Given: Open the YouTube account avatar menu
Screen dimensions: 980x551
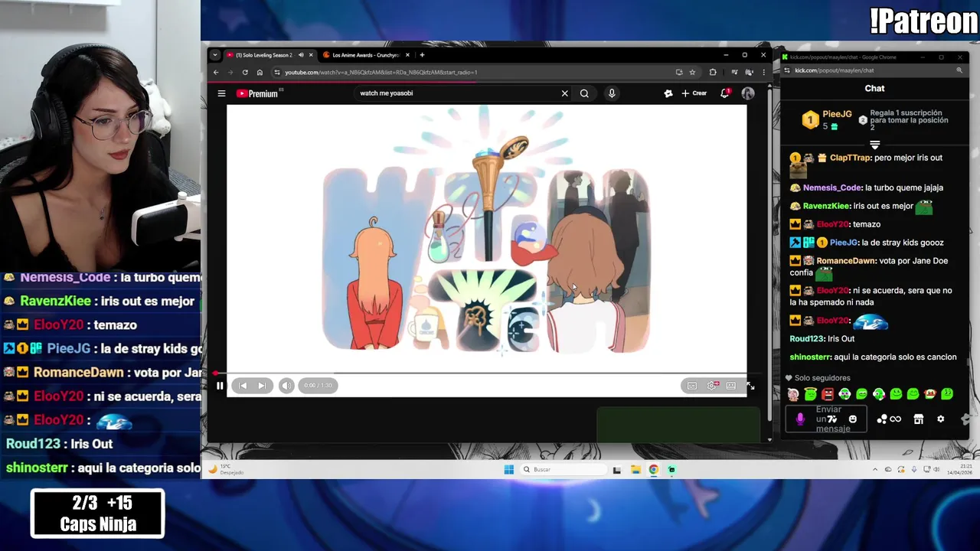Looking at the screenshot, I should coord(748,93).
